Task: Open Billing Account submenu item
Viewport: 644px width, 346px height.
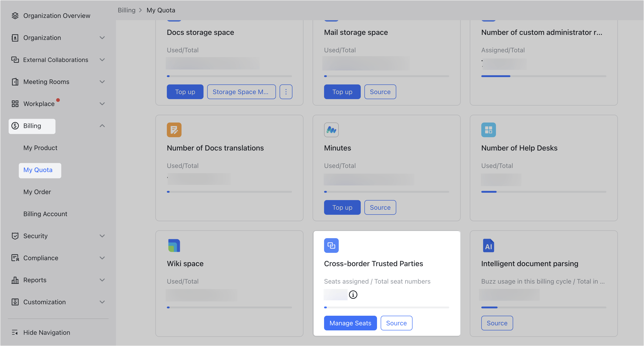Action: coord(45,214)
